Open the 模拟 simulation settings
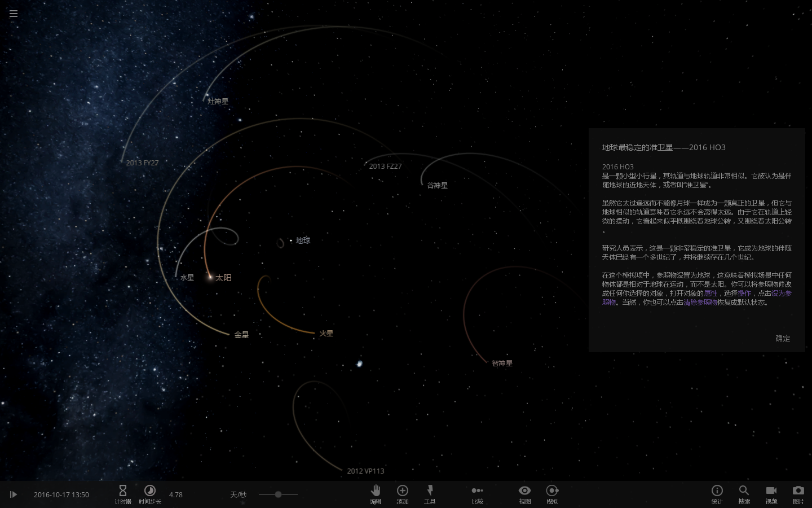Viewport: 812px width, 508px height. (552, 494)
